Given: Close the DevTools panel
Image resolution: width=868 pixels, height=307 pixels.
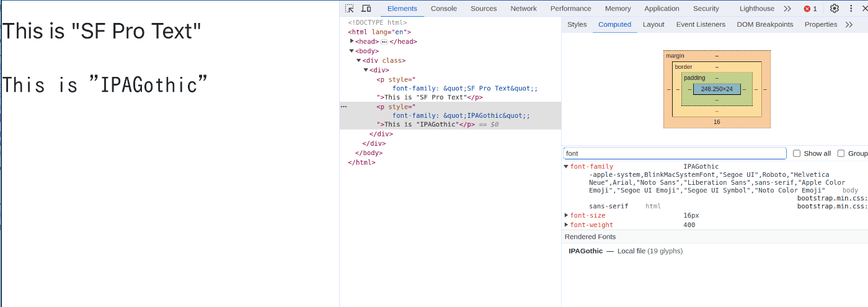Looking at the screenshot, I should [864, 8].
